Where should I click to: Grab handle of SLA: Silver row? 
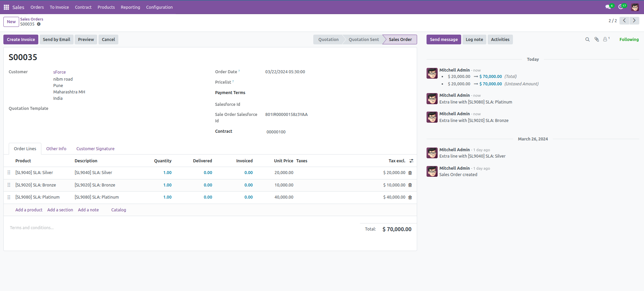[x=9, y=173]
